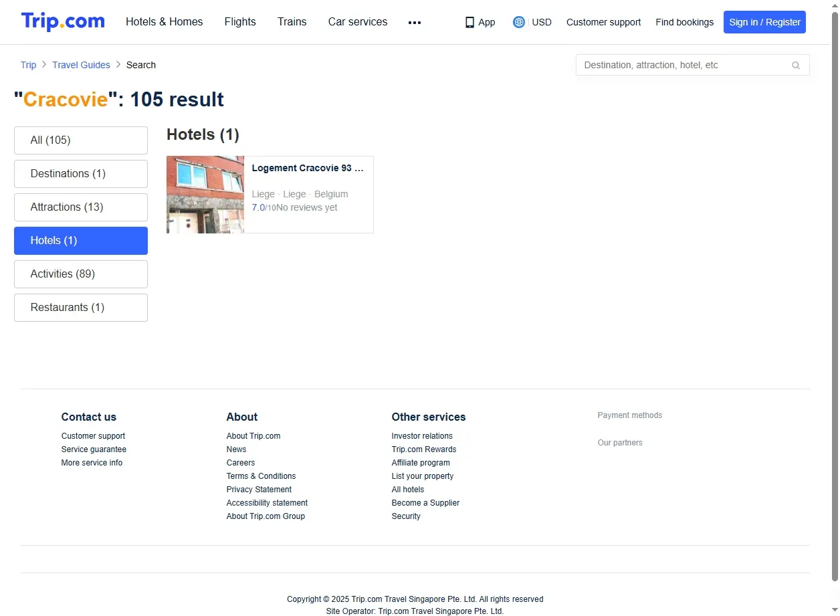Click the globe language icon
The height and width of the screenshot is (616, 840).
click(519, 22)
